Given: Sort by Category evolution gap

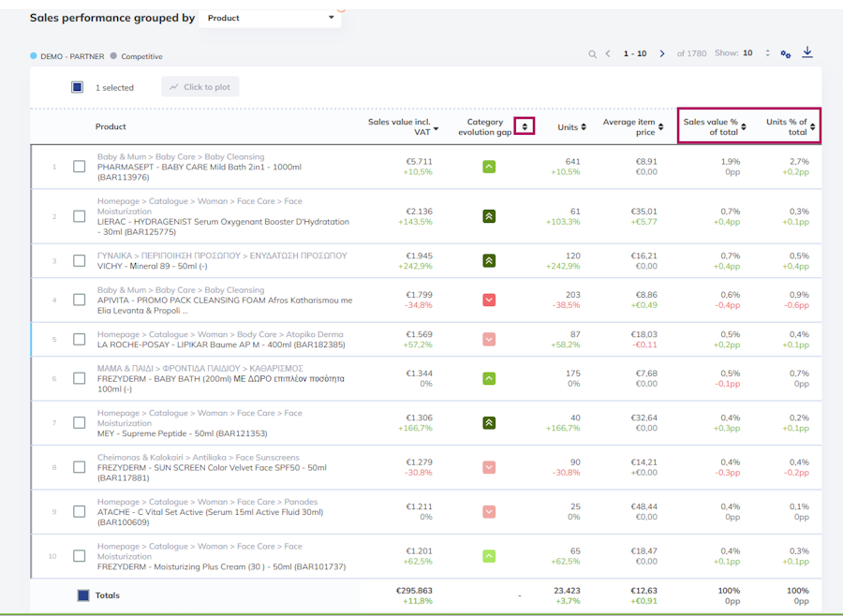Looking at the screenshot, I should [x=525, y=126].
